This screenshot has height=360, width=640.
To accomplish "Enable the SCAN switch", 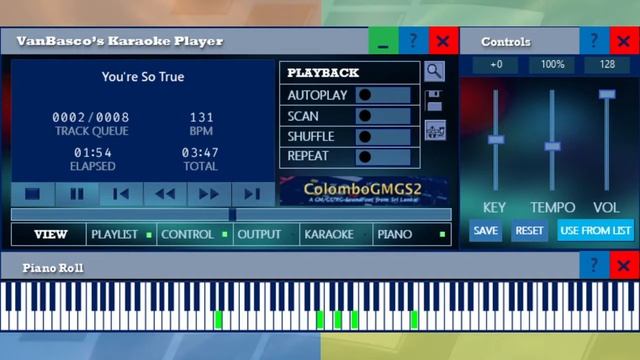I will [x=382, y=116].
